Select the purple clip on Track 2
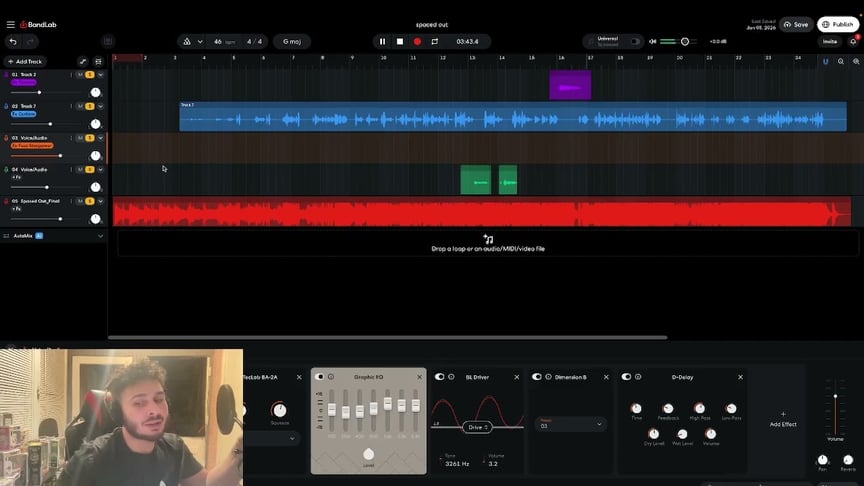864x486 pixels. tap(570, 85)
